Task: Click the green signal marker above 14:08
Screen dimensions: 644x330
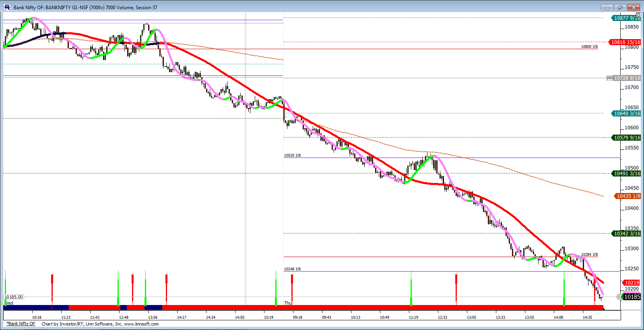Action: point(564,288)
